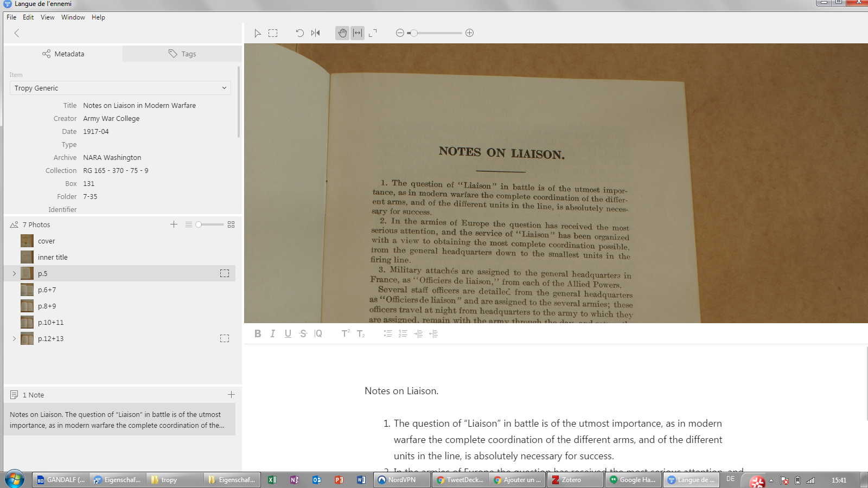This screenshot has height=488, width=868.
Task: Switch photos panel to list view
Action: 188,224
